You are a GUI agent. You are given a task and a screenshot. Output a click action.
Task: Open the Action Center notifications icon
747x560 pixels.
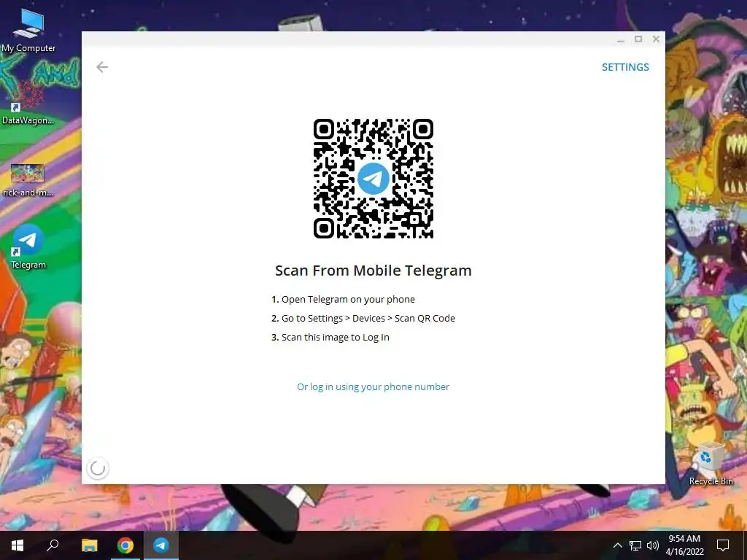[x=723, y=545]
